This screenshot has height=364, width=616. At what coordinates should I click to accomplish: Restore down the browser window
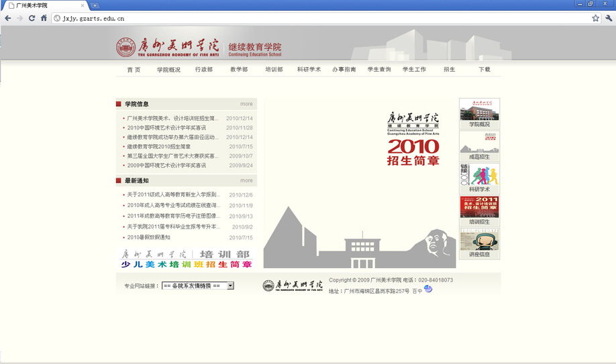pos(591,3)
